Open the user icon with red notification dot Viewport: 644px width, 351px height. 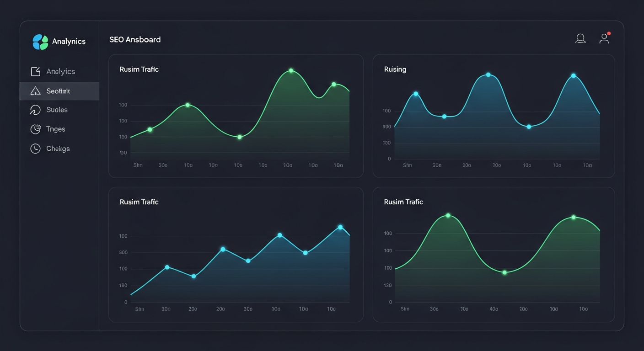tap(605, 38)
